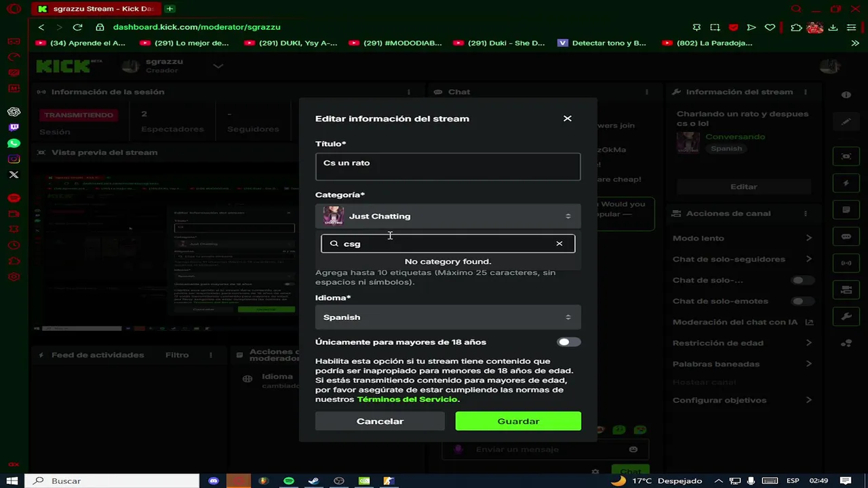Image resolution: width=868 pixels, height=488 pixels.
Task: Toggle Chat de solo-emotes switch
Action: pos(802,301)
